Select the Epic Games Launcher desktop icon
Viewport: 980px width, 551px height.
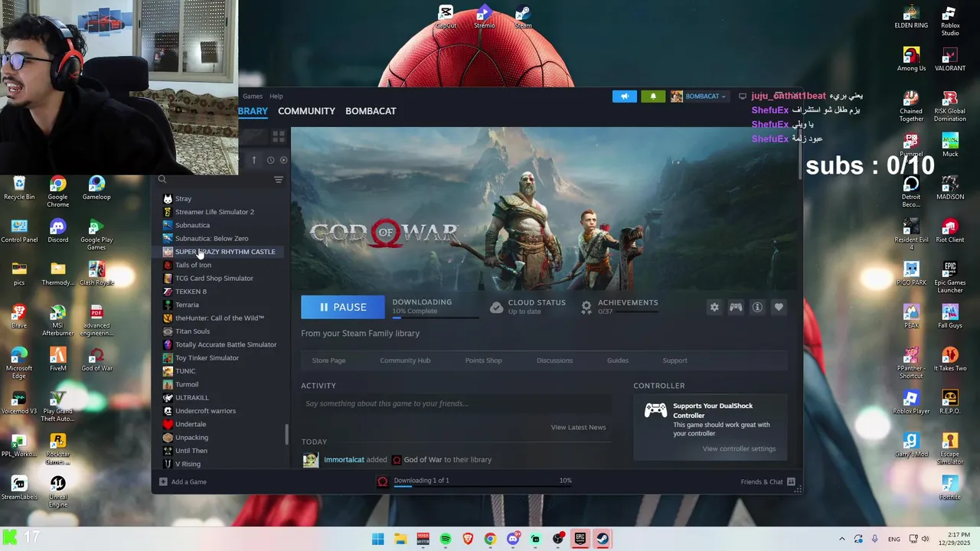pyautogui.click(x=950, y=277)
